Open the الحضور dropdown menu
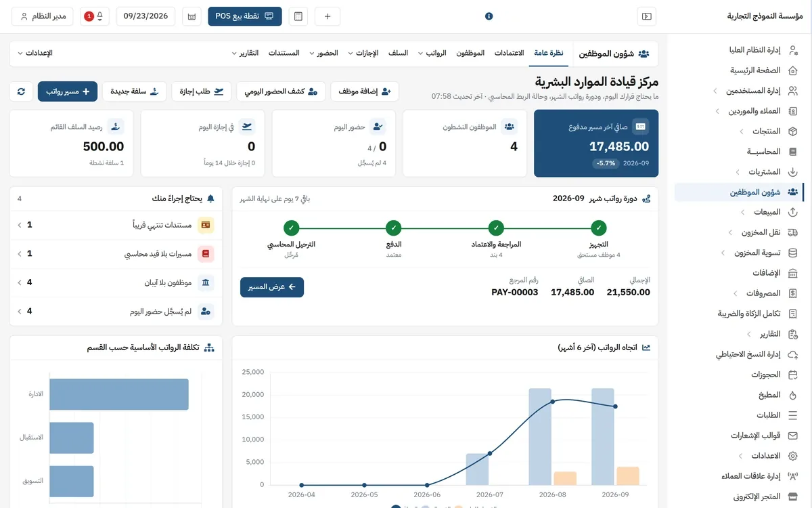This screenshot has height=508, width=812. [323, 53]
